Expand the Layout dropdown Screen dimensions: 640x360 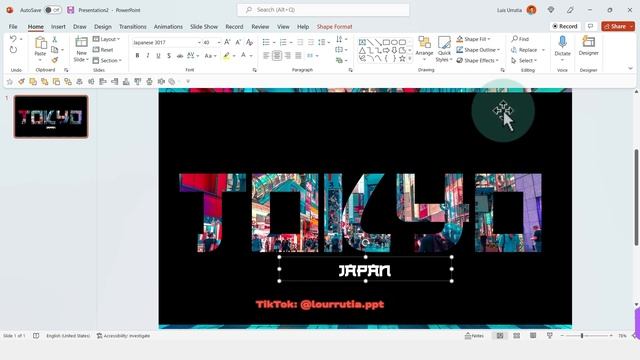coord(107,39)
